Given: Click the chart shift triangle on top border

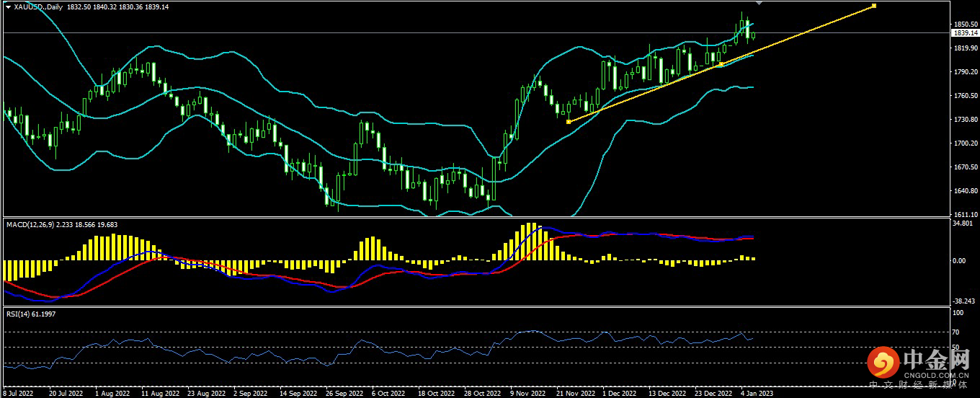Looking at the screenshot, I should point(759,3).
